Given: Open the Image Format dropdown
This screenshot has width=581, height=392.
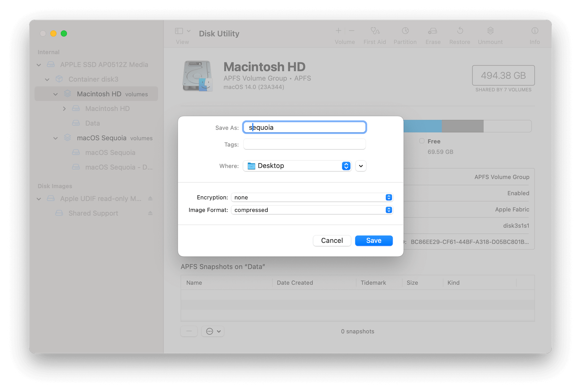Looking at the screenshot, I should pyautogui.click(x=312, y=210).
